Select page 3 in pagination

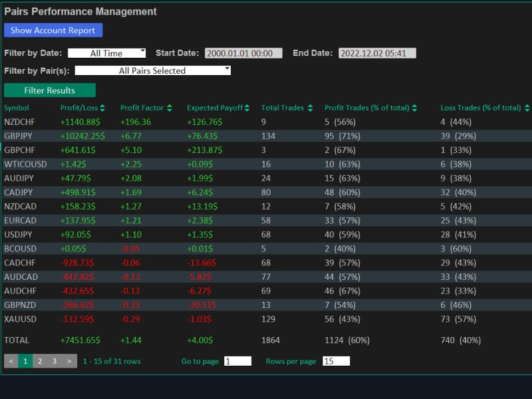(55, 361)
